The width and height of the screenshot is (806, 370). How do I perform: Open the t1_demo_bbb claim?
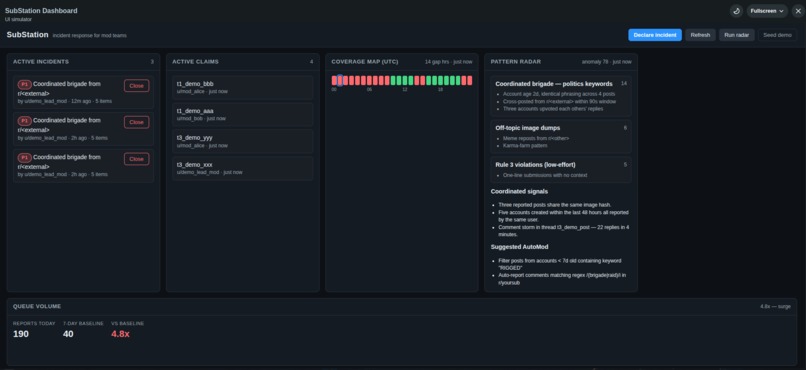pyautogui.click(x=243, y=87)
